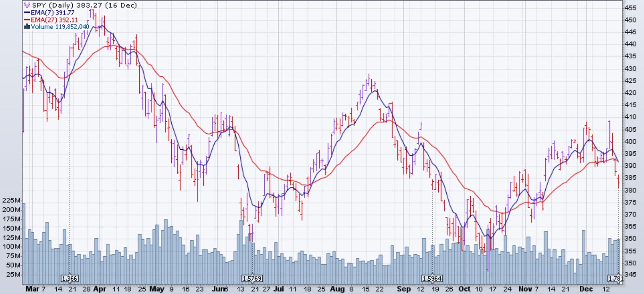Click the Volume bars icon in legend

[27, 27]
